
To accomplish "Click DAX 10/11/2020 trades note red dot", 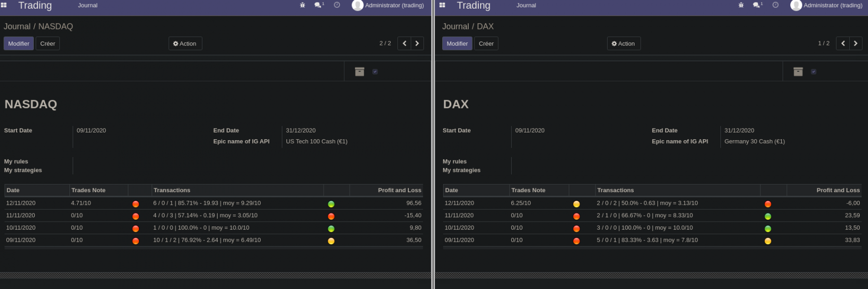I will tap(576, 228).
